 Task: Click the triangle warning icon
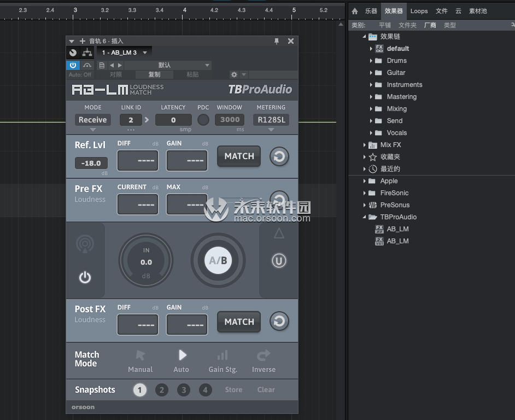click(279, 234)
